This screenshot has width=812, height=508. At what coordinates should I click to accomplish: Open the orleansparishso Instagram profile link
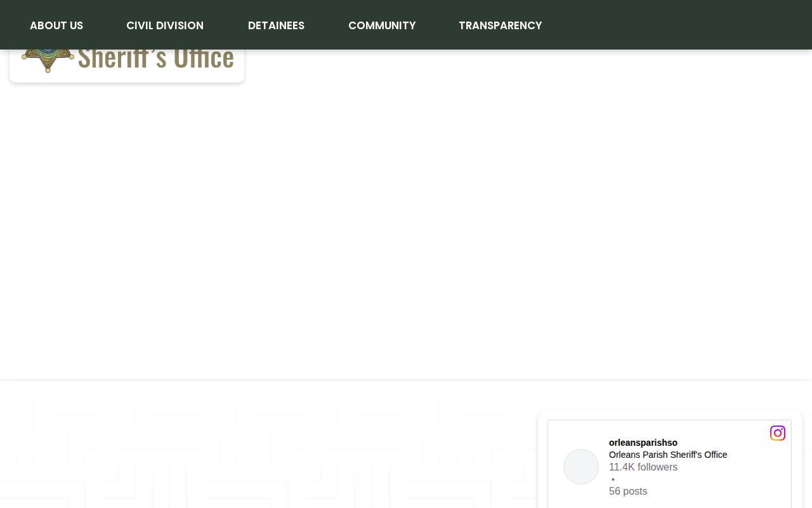643,443
